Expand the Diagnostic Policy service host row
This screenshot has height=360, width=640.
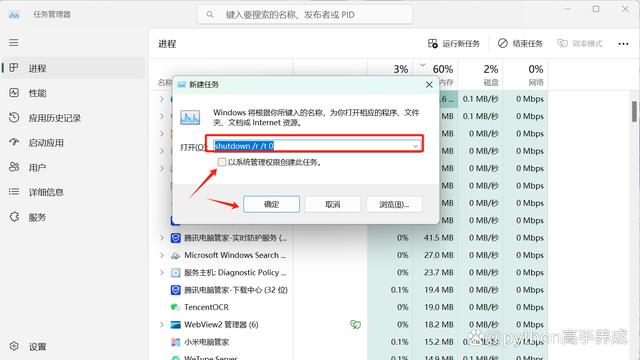tap(162, 272)
